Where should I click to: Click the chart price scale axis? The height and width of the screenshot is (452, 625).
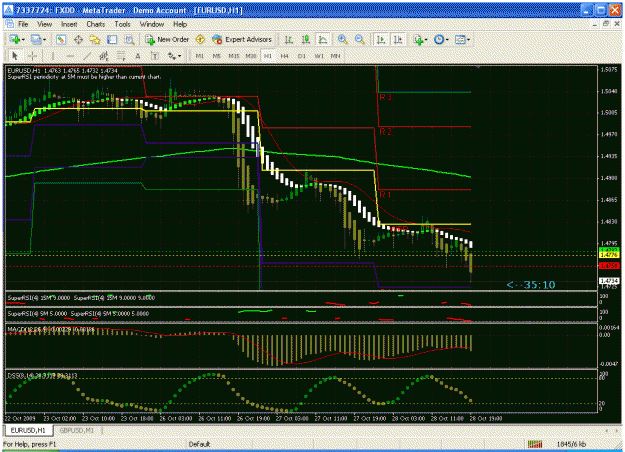coord(609,178)
